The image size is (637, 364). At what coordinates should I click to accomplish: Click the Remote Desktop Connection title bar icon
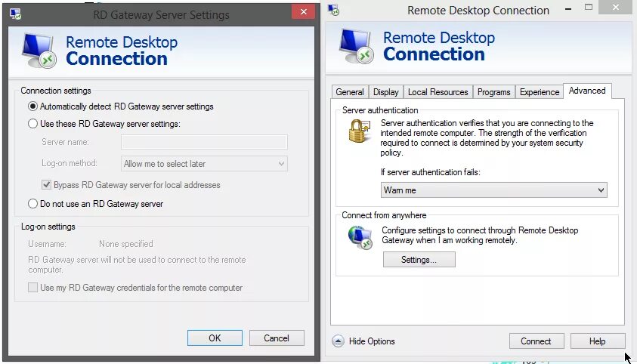pos(333,10)
